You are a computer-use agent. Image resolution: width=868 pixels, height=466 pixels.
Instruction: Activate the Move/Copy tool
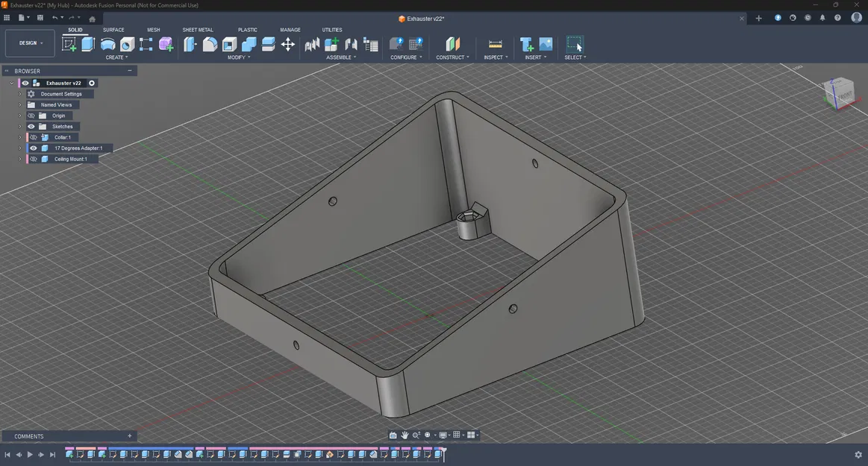pyautogui.click(x=287, y=45)
